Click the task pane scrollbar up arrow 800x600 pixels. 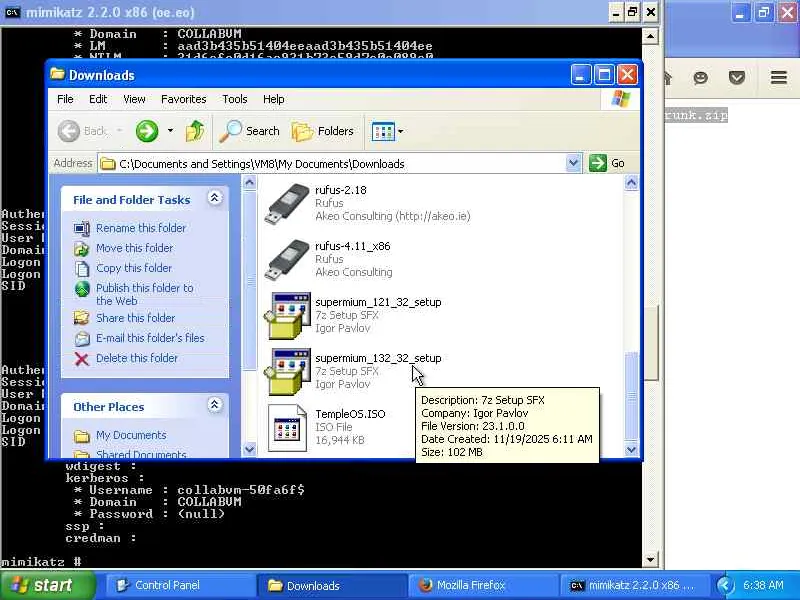click(249, 183)
